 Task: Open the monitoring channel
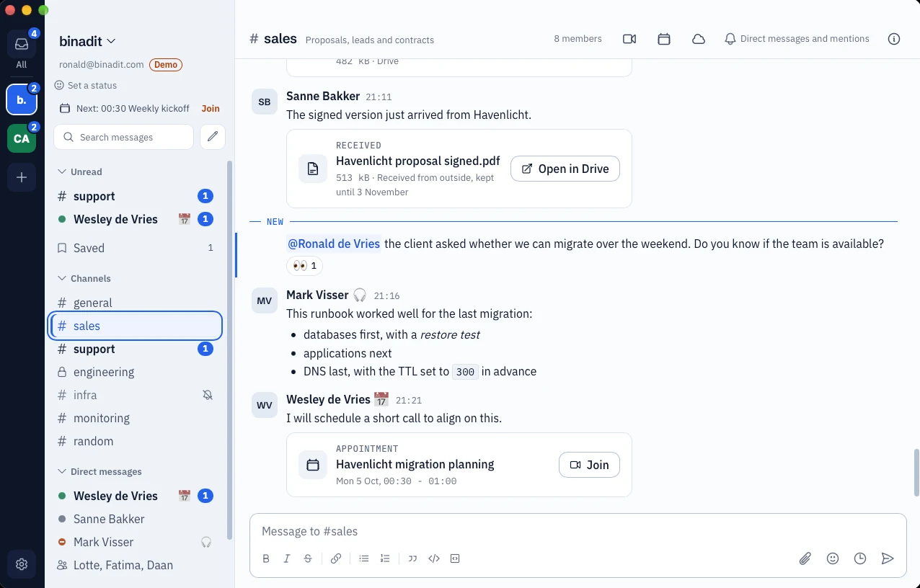pyautogui.click(x=136, y=418)
